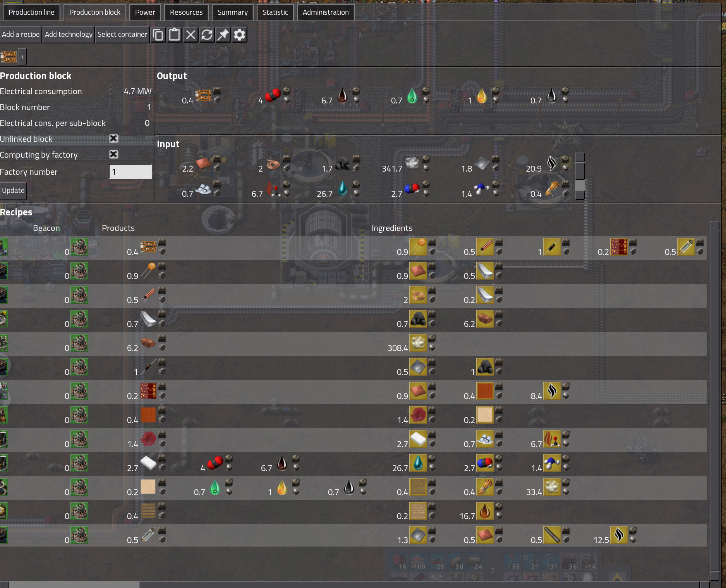
Task: Switch to the Summary tab
Action: coord(232,12)
